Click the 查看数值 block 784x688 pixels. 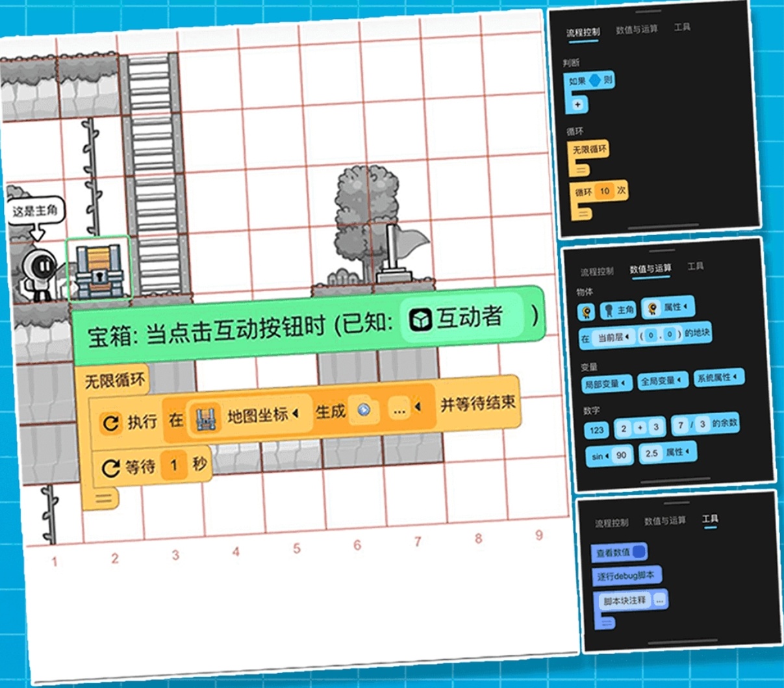coord(619,552)
